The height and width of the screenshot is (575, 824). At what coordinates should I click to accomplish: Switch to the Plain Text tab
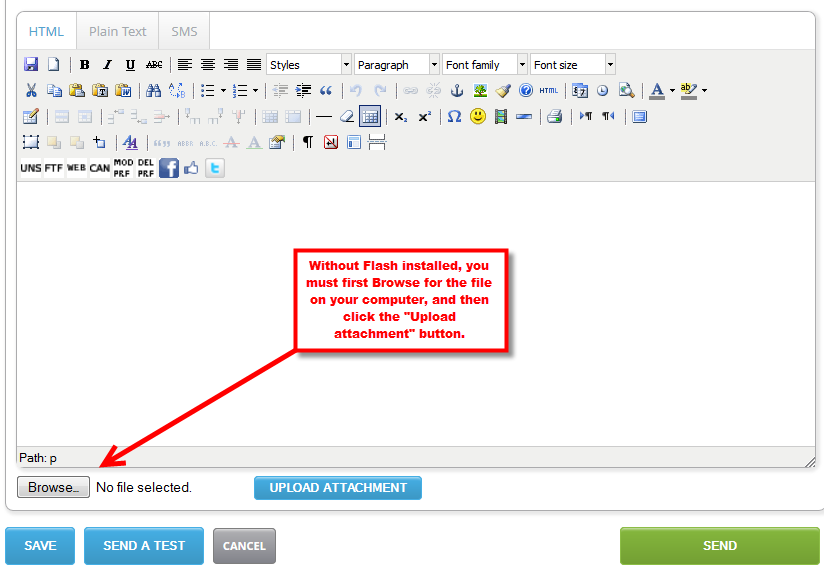118,31
